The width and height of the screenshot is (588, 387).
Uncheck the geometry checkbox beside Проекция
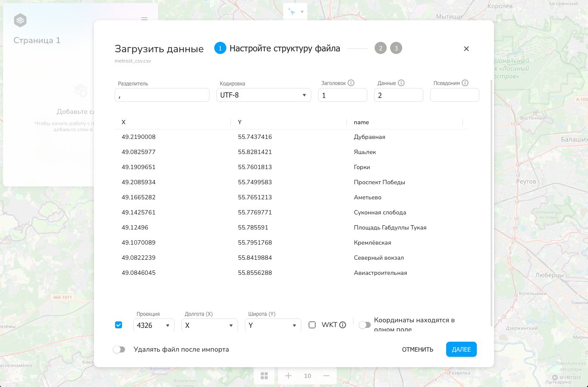pos(119,325)
